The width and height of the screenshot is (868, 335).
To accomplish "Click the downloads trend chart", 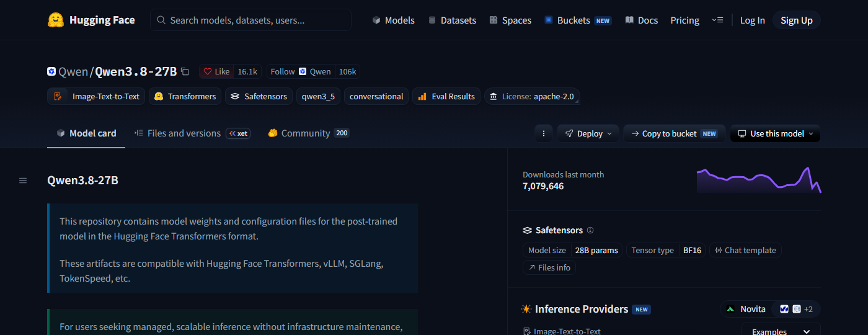I will click(758, 180).
